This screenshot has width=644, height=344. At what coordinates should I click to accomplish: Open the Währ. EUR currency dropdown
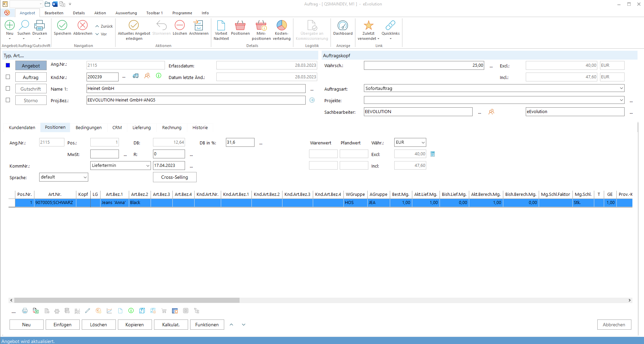pyautogui.click(x=423, y=142)
